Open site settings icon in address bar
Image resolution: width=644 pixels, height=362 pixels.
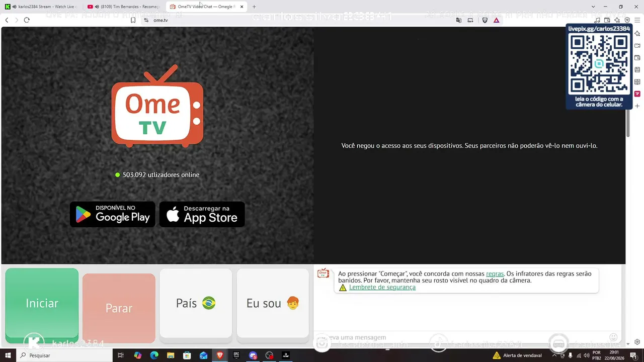pos(146,20)
